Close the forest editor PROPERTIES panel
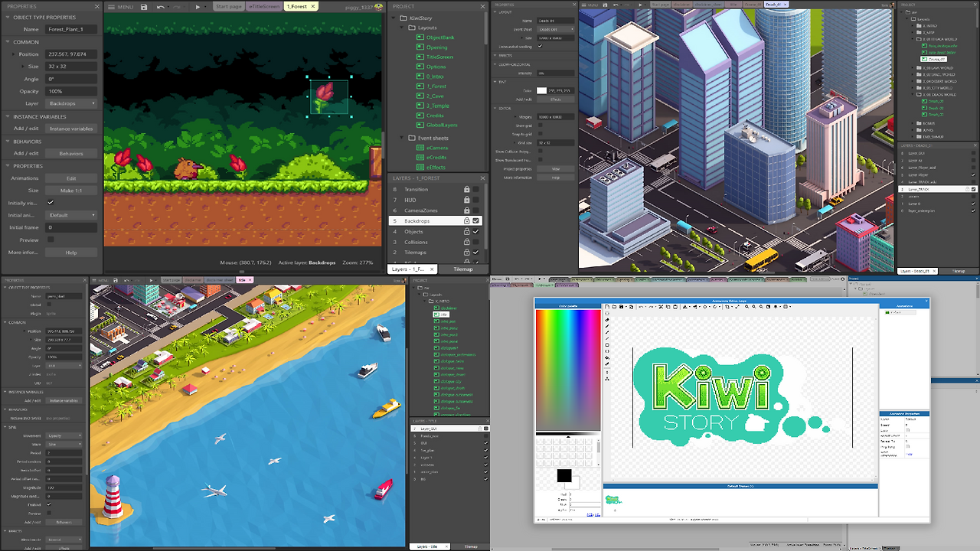Viewport: 980px width, 551px height. 97,6
